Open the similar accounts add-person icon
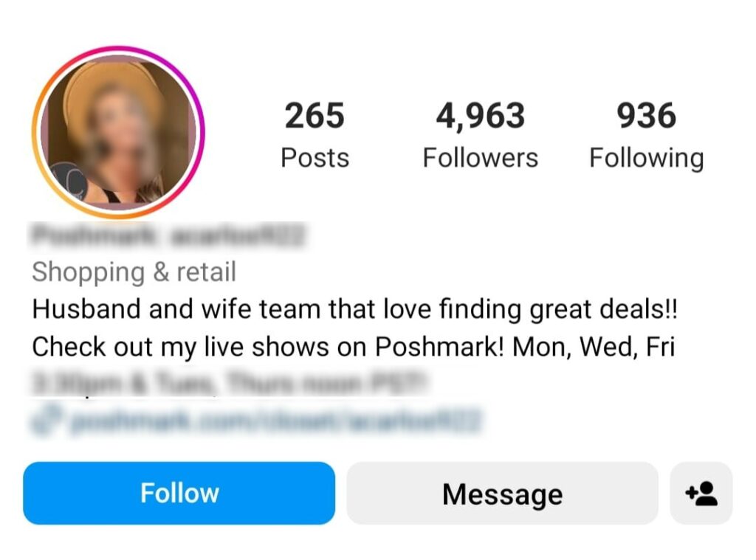The height and width of the screenshot is (560, 756). point(701,493)
